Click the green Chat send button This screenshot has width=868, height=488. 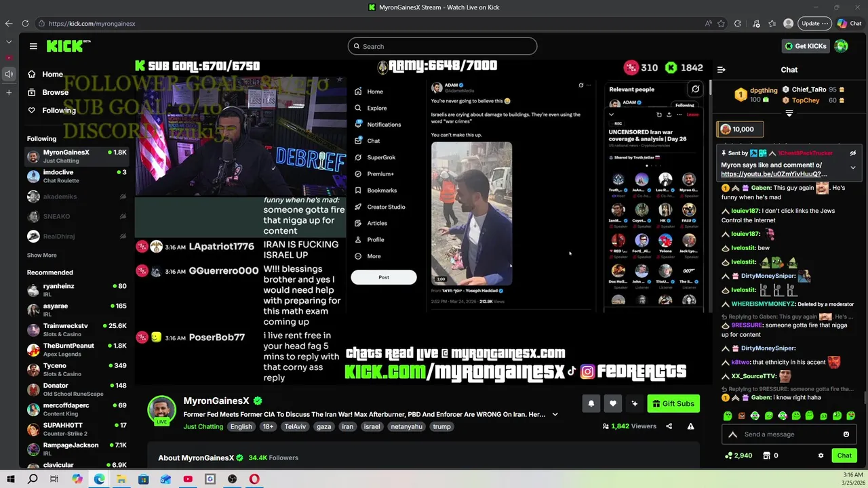844,455
